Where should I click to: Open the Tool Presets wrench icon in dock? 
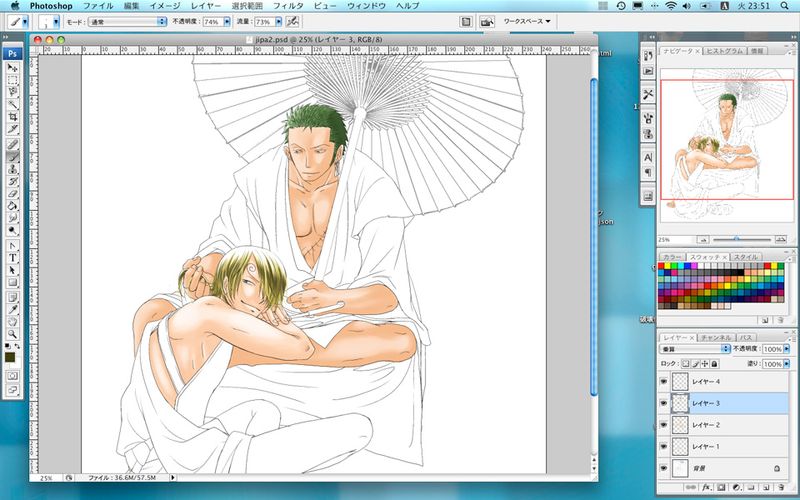tap(648, 95)
